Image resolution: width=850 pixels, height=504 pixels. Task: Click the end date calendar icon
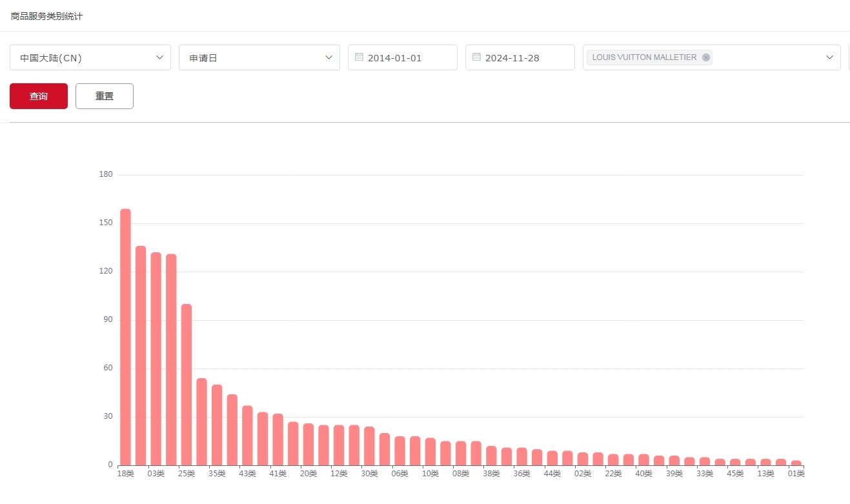pos(477,57)
